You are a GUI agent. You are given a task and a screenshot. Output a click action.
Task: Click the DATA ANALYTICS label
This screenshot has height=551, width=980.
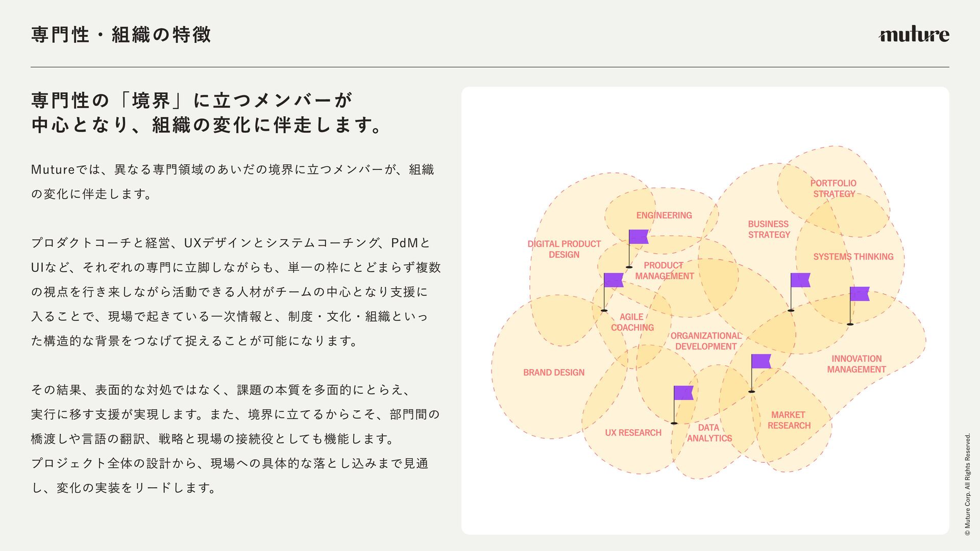(709, 433)
